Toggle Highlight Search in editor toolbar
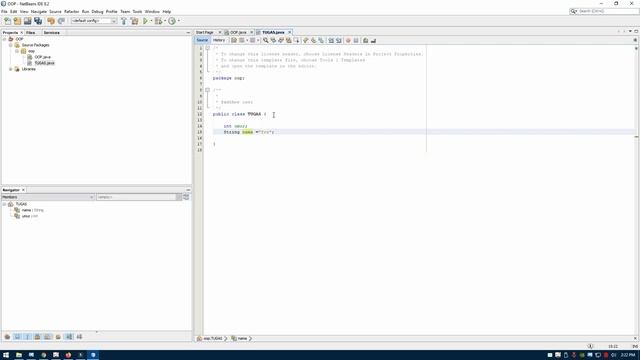This screenshot has height=360, width=640. coord(289,40)
